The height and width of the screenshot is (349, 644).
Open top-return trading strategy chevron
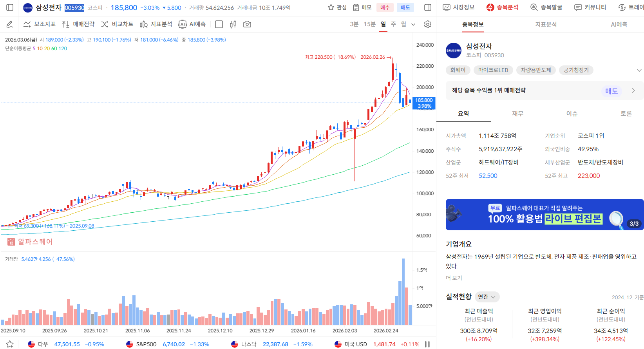(x=633, y=90)
